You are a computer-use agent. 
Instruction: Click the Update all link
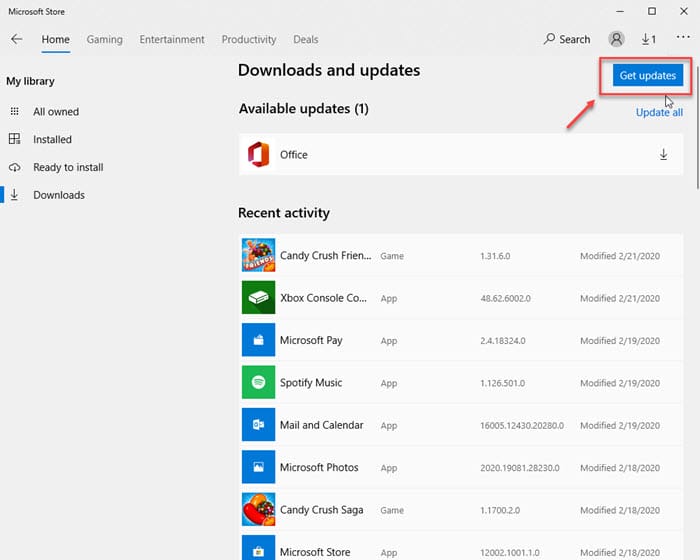pyautogui.click(x=659, y=112)
